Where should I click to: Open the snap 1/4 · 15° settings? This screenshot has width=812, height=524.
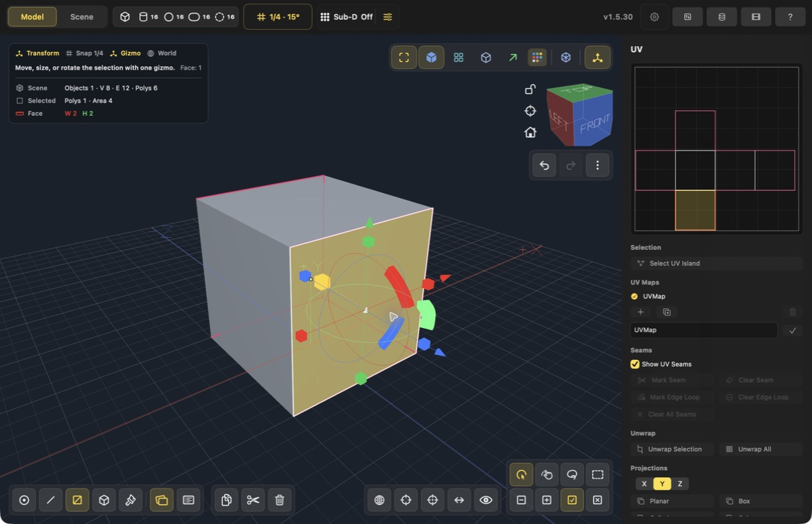pos(278,16)
